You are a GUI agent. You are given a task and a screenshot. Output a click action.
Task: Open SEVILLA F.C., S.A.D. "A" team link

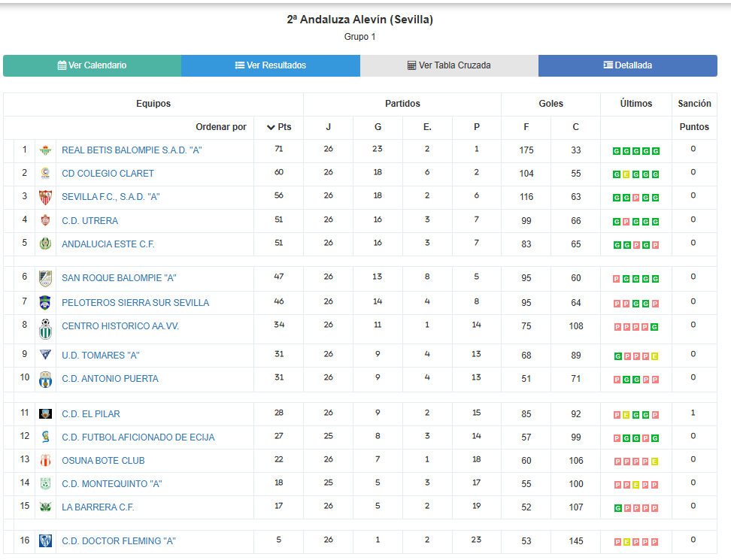[x=111, y=197]
